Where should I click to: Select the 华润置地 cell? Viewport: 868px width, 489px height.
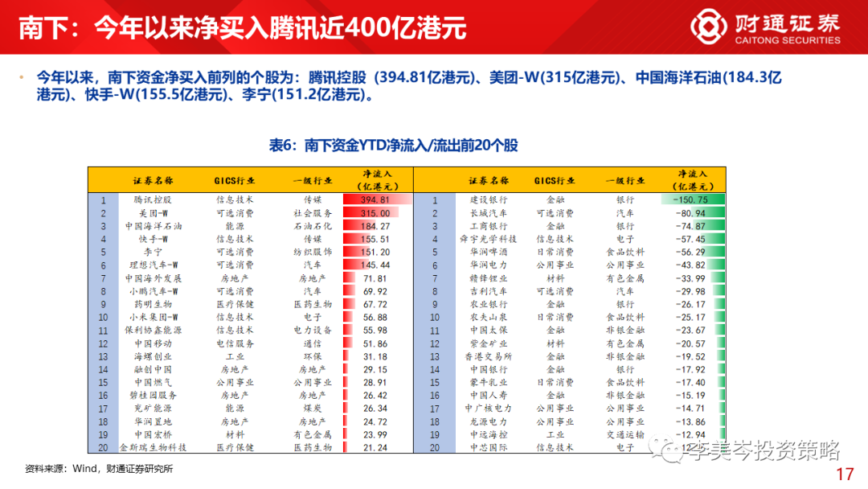(153, 421)
